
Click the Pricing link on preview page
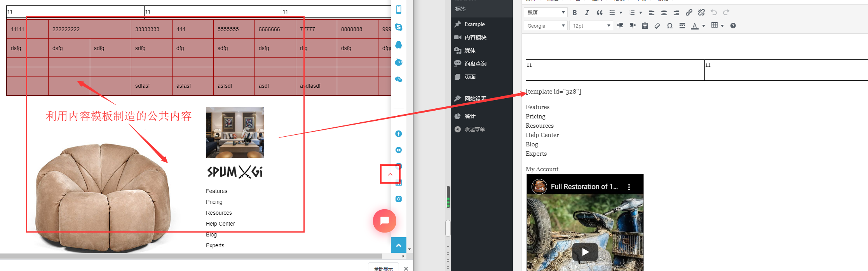tap(214, 202)
